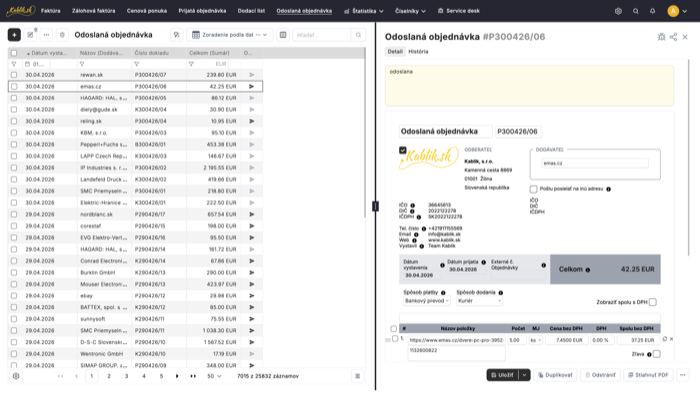The image size is (700, 393).
Task: Tick the checkbox for item line 1
Action: (x=395, y=339)
